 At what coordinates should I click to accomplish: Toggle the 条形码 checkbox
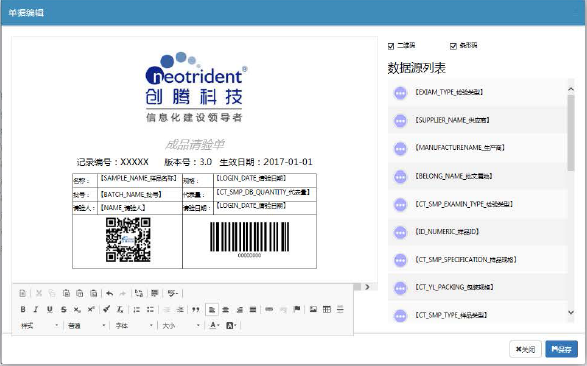(453, 46)
